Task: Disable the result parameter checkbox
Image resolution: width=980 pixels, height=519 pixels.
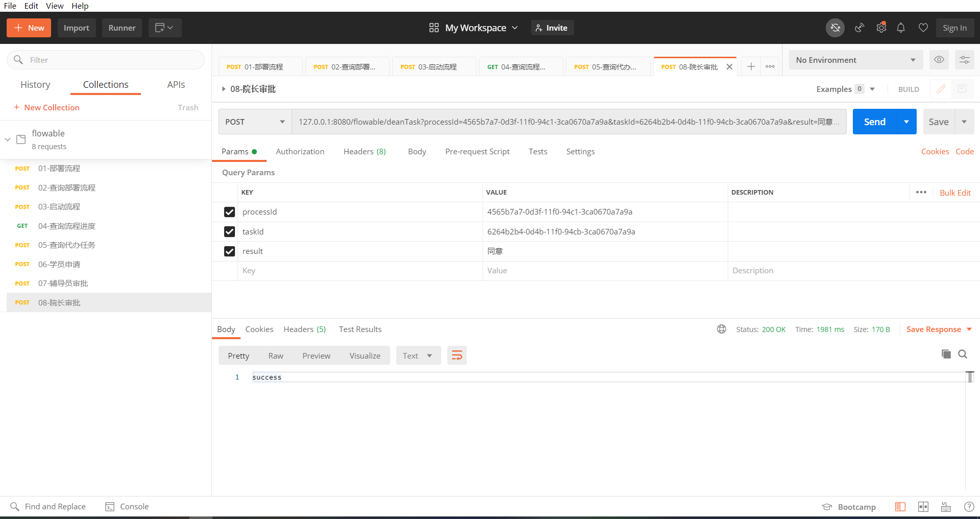Action: click(x=229, y=251)
